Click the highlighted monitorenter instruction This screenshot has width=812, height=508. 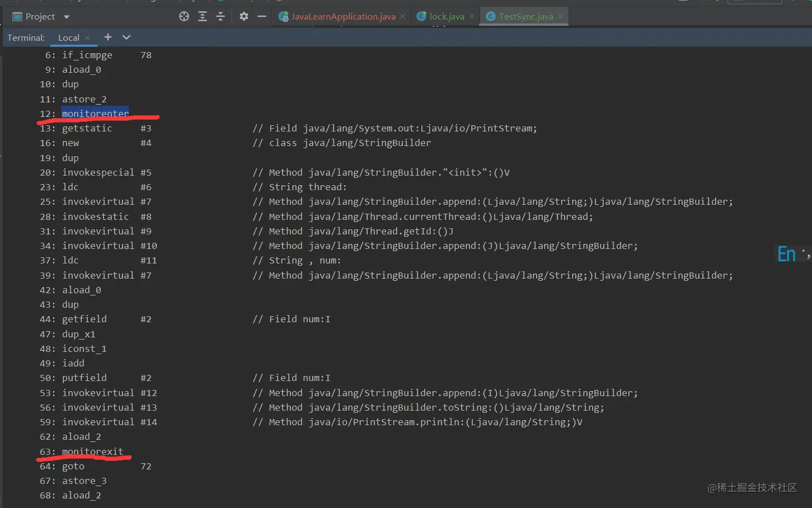[95, 114]
